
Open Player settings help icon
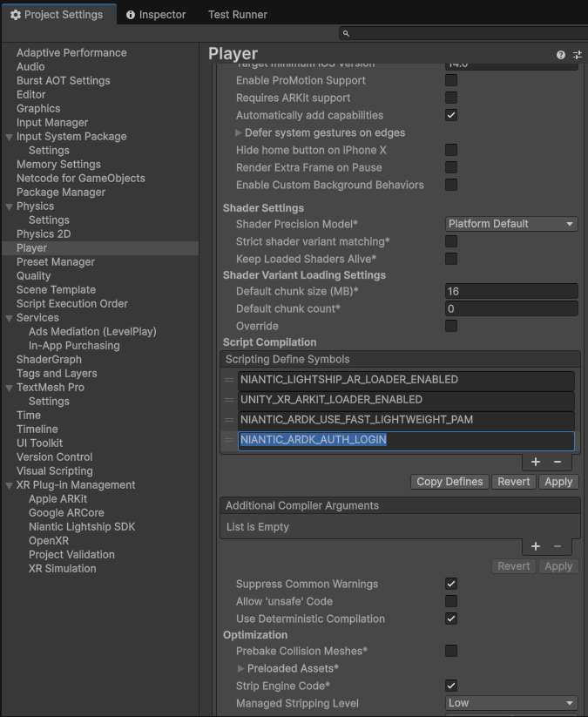(x=561, y=55)
